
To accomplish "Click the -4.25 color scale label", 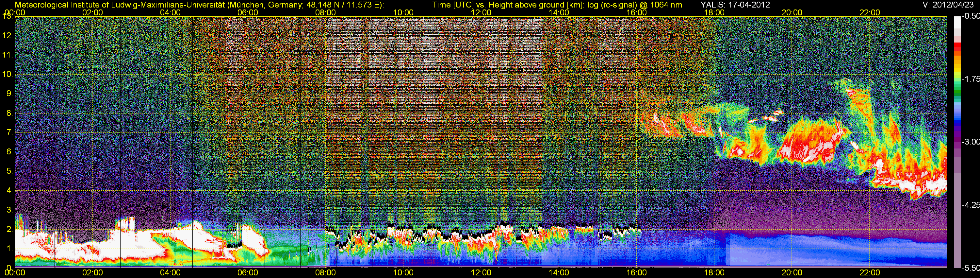I will pyautogui.click(x=971, y=205).
